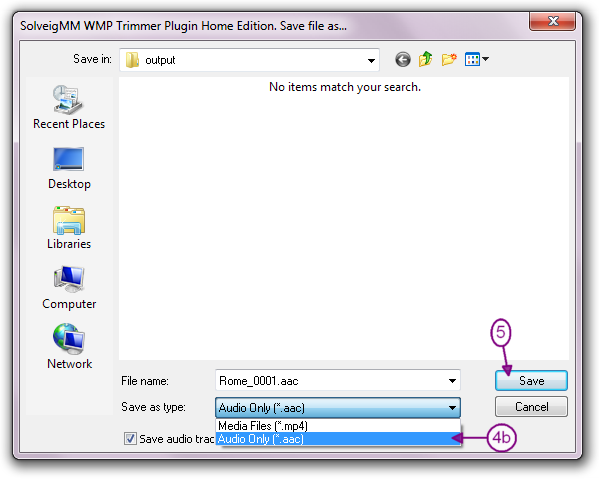Screen dimensions: 599x482
Task: Click into the File name text field
Action: 330,380
